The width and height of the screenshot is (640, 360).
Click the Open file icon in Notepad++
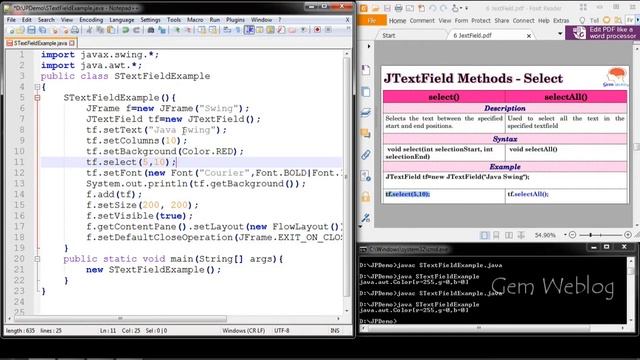20,30
